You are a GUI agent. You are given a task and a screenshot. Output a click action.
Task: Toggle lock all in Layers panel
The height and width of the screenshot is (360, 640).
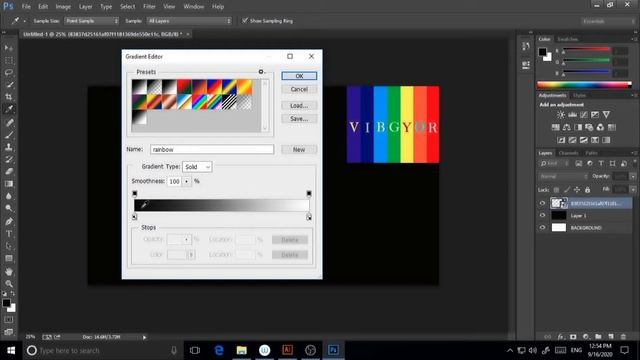click(587, 190)
